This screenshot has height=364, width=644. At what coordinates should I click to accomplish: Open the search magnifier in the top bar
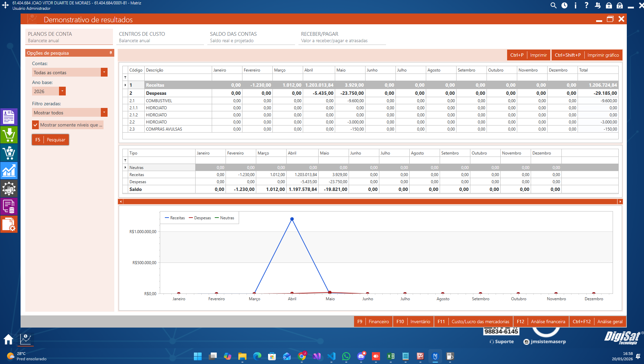click(x=553, y=5)
